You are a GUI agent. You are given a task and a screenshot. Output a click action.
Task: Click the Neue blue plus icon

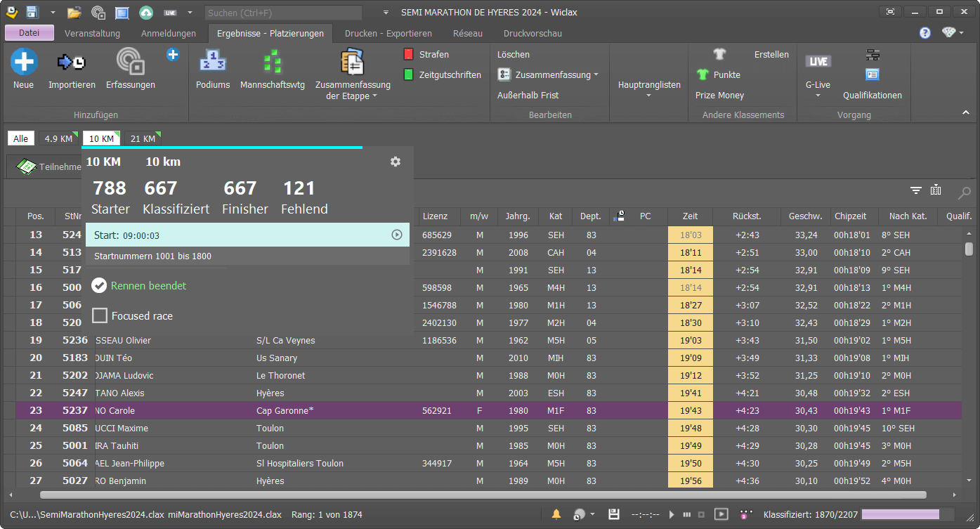click(x=24, y=62)
